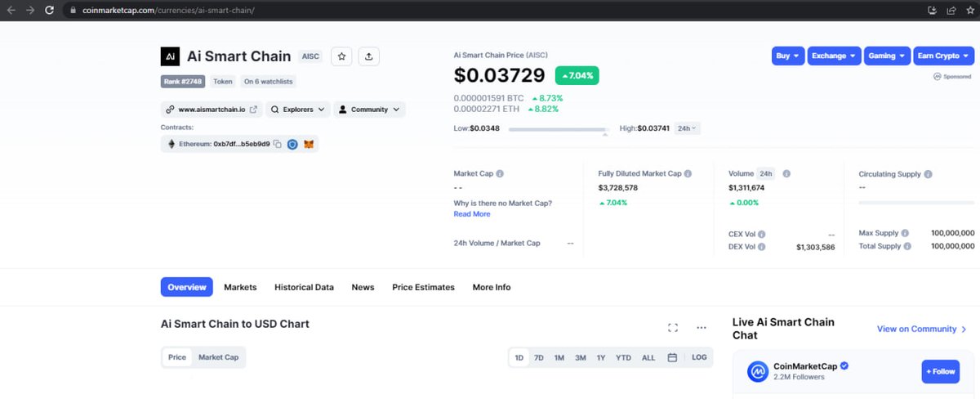Open the Buy dropdown

coord(787,56)
